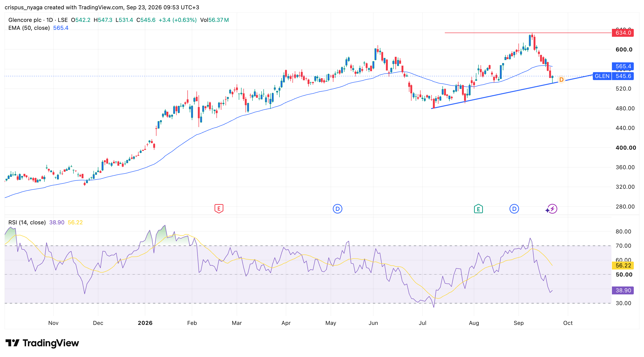Click the Mar label on time axis
The image size is (644, 357).
click(237, 323)
